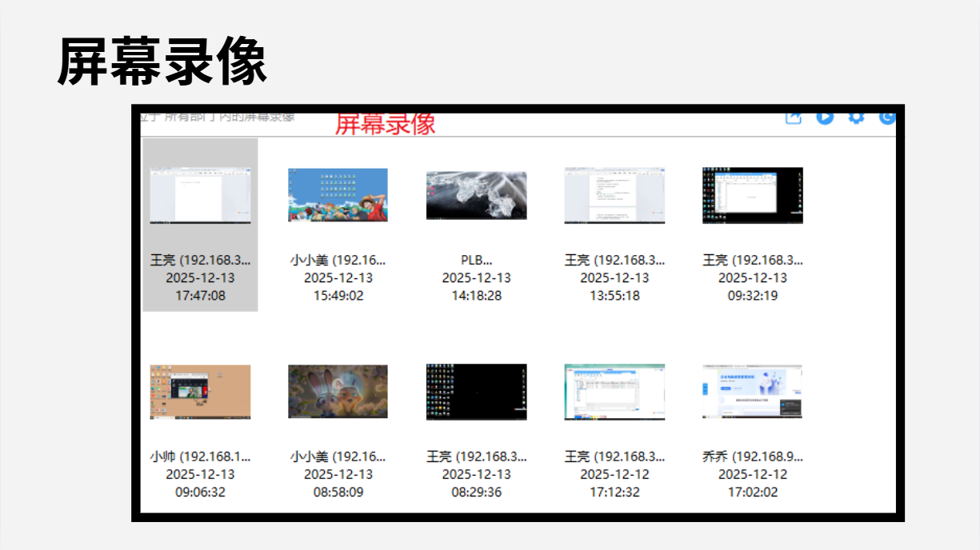Select PLB recording thumbnail from 14:18:28
980x550 pixels.
pyautogui.click(x=476, y=195)
